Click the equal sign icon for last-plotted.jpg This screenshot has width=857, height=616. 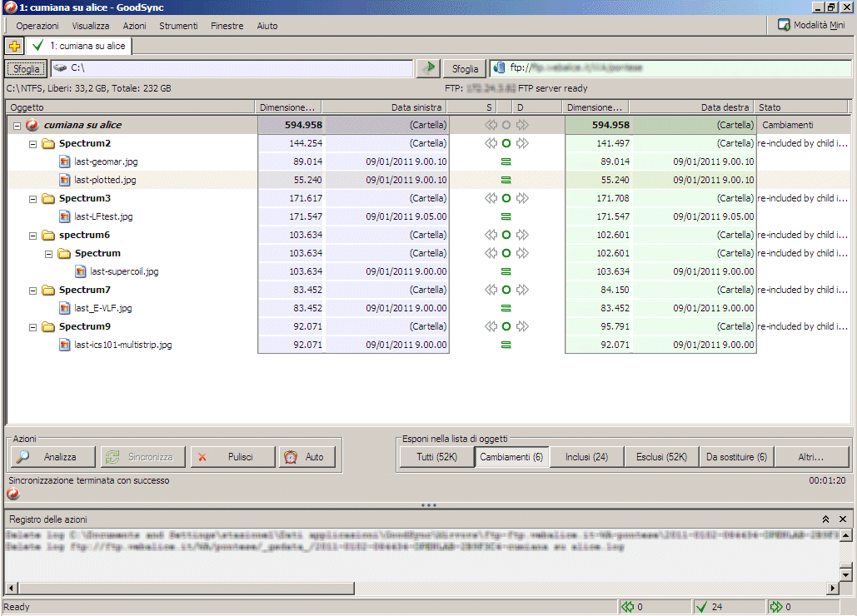click(506, 180)
